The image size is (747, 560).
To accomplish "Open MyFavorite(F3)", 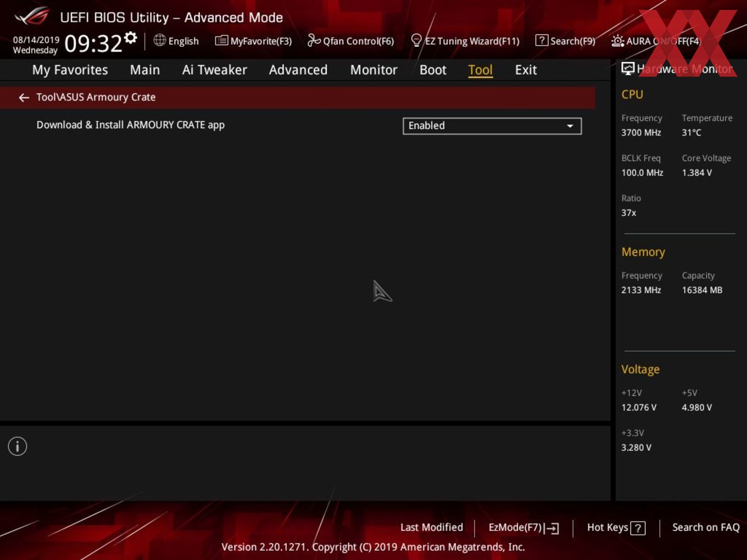I will coord(254,41).
